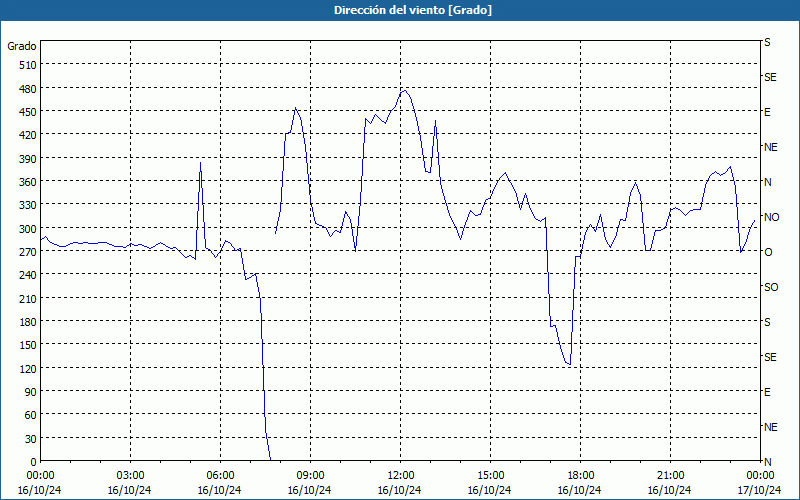Click the 03:00 time axis label

(x=130, y=476)
